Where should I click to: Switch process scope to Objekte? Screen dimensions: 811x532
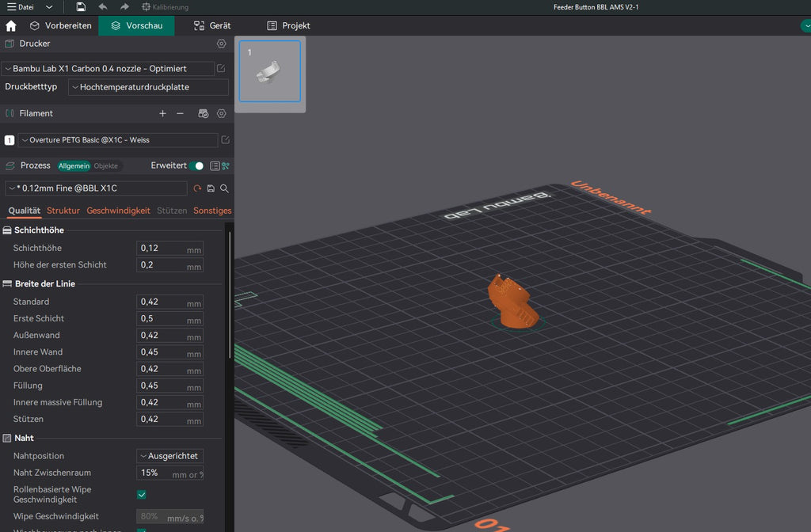(106, 166)
